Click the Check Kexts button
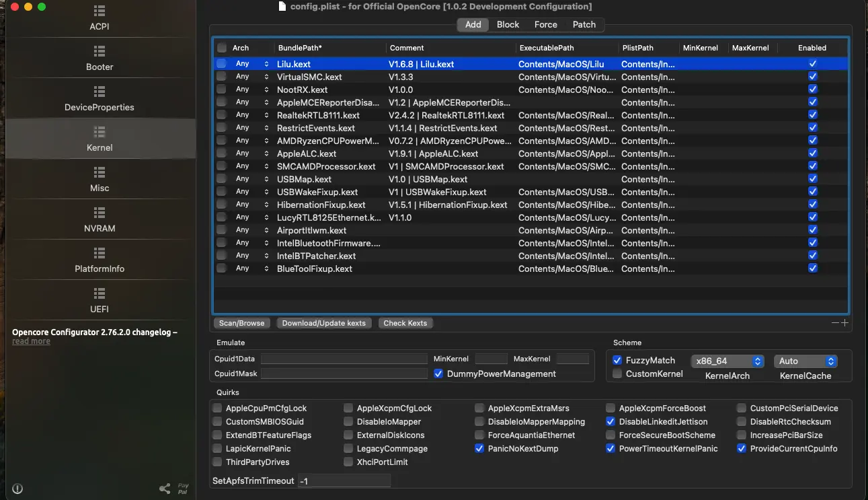 pyautogui.click(x=405, y=323)
